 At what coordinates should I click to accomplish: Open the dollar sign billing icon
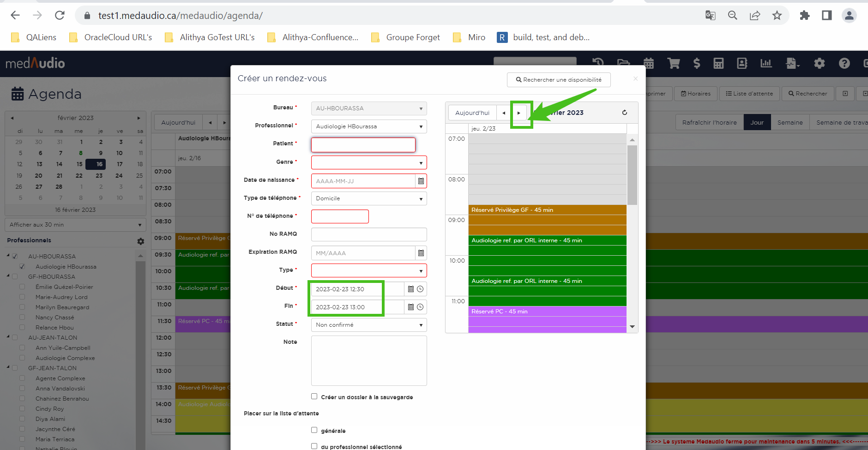click(697, 63)
